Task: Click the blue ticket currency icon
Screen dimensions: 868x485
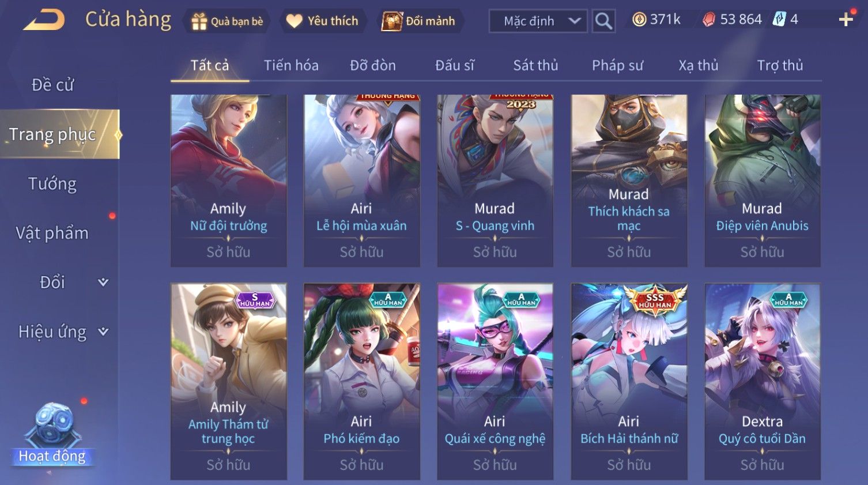Action: pos(779,19)
